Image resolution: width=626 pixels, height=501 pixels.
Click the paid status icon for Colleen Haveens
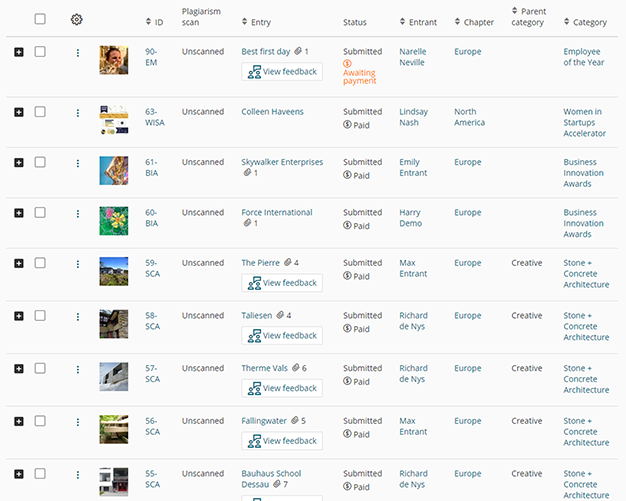[x=347, y=125]
